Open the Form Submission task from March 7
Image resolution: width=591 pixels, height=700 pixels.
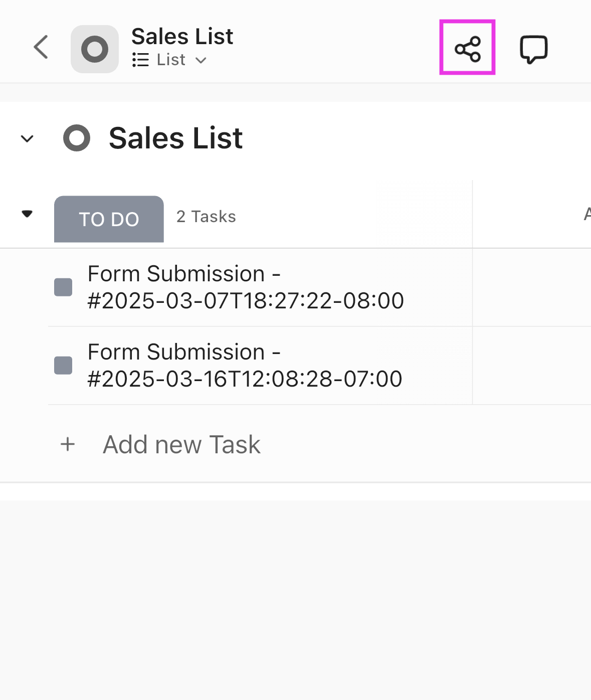(x=246, y=286)
